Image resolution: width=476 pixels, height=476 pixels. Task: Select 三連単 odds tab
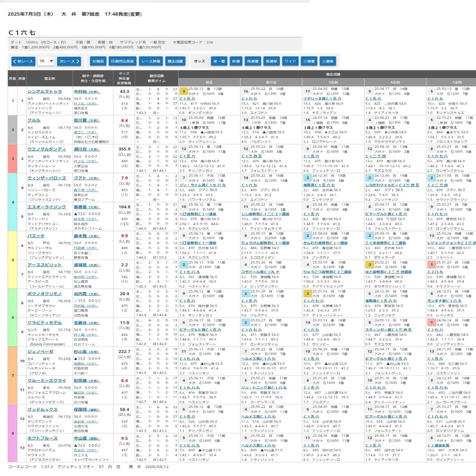click(x=327, y=61)
